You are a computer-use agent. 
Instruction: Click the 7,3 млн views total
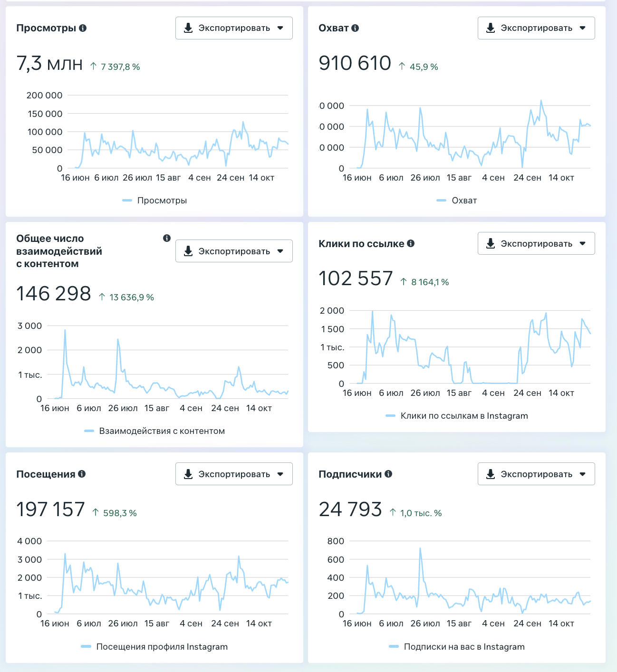pos(49,63)
